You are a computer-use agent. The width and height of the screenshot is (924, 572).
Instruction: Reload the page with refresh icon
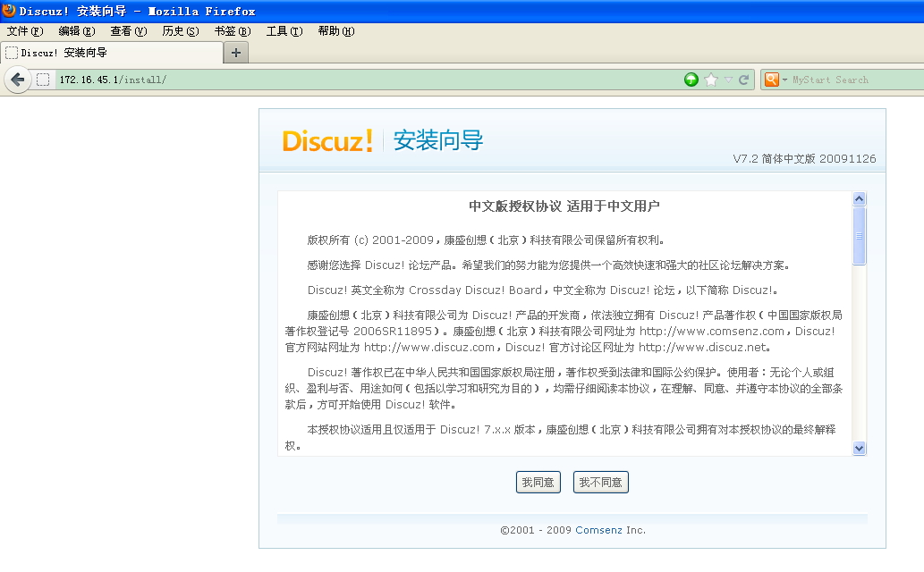[743, 80]
